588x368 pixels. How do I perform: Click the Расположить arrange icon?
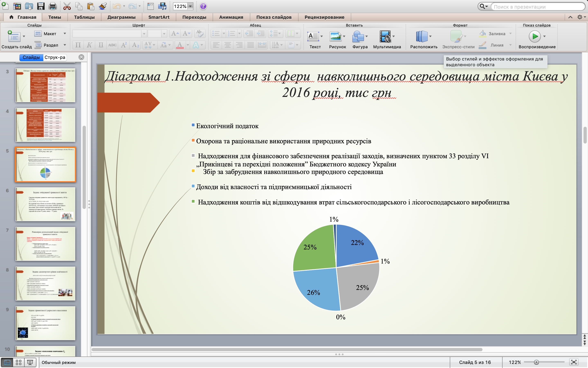[x=422, y=37]
